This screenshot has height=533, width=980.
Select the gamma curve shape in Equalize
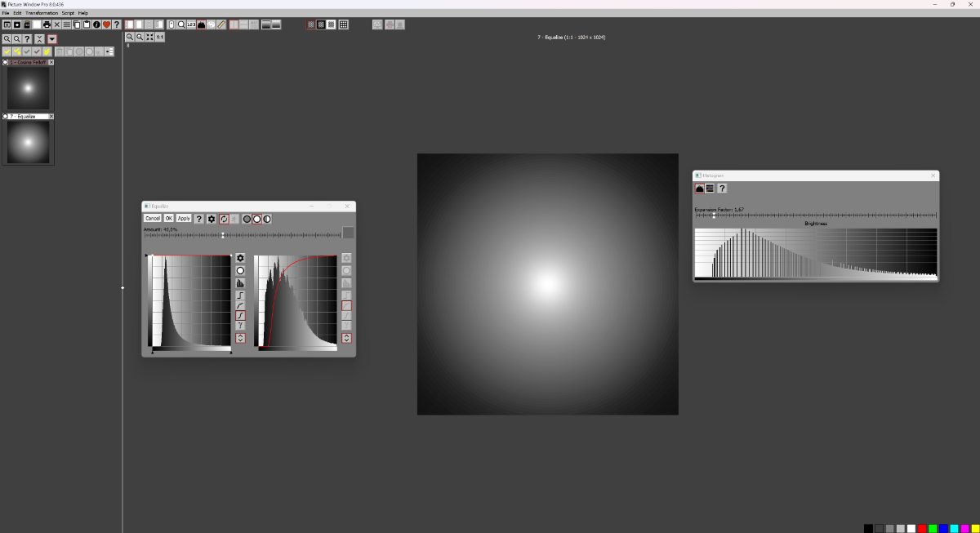[x=240, y=325]
